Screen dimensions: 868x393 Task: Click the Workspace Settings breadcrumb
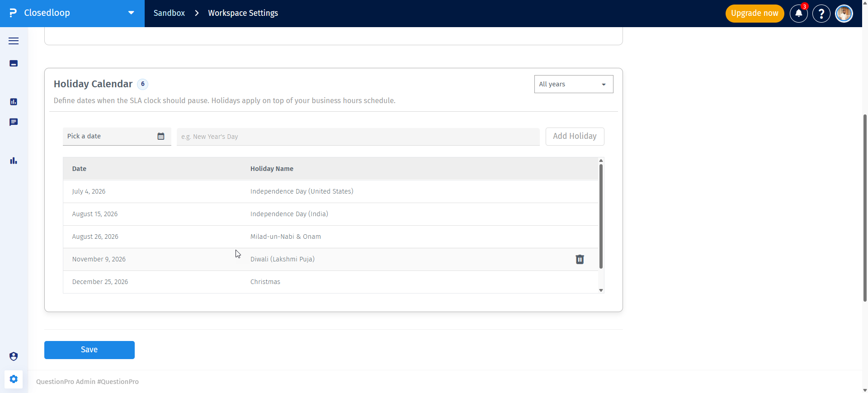[x=243, y=13]
